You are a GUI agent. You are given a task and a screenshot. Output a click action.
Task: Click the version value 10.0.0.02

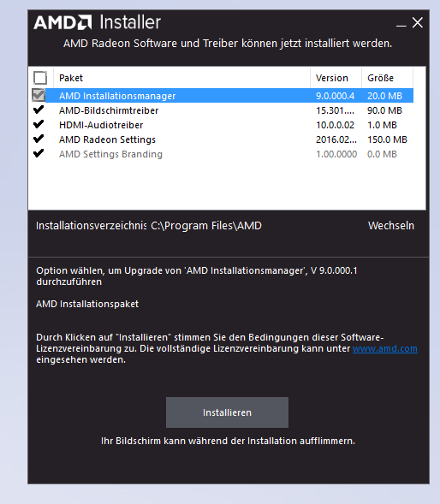tap(336, 125)
